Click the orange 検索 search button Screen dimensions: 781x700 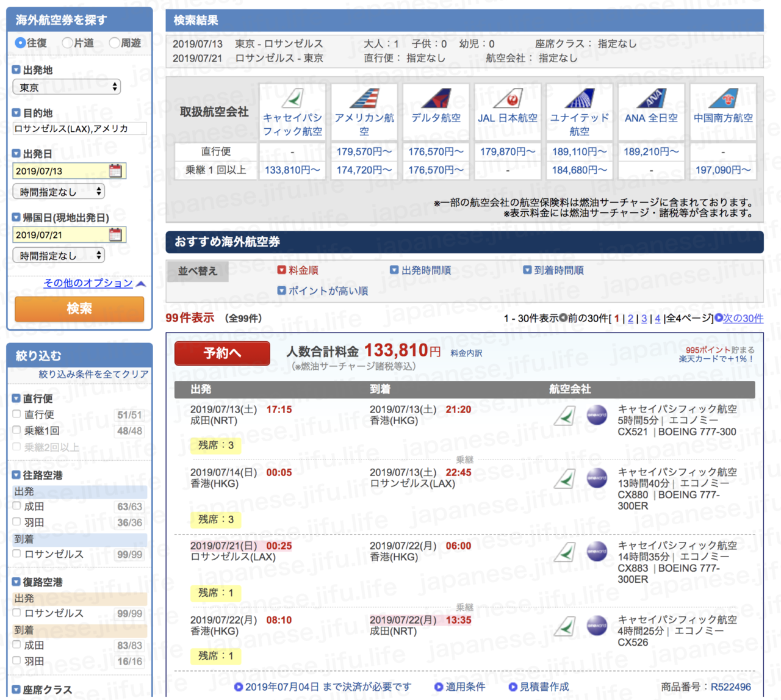point(79,309)
